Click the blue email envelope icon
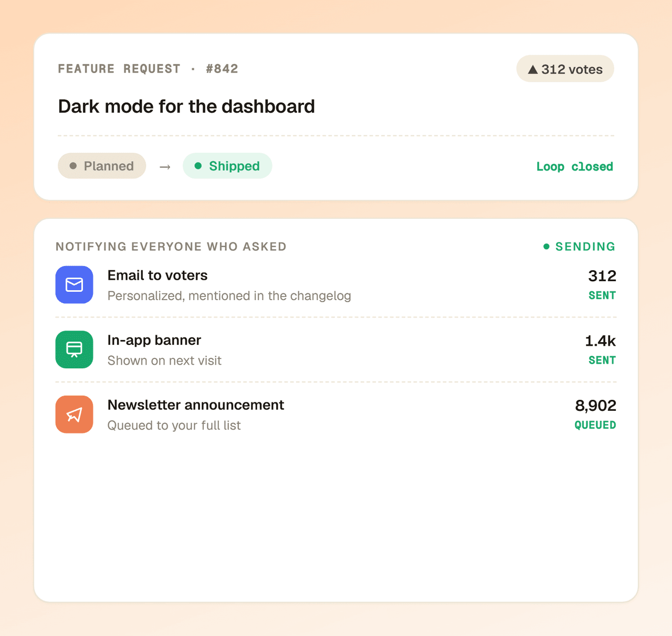 pyautogui.click(x=74, y=284)
